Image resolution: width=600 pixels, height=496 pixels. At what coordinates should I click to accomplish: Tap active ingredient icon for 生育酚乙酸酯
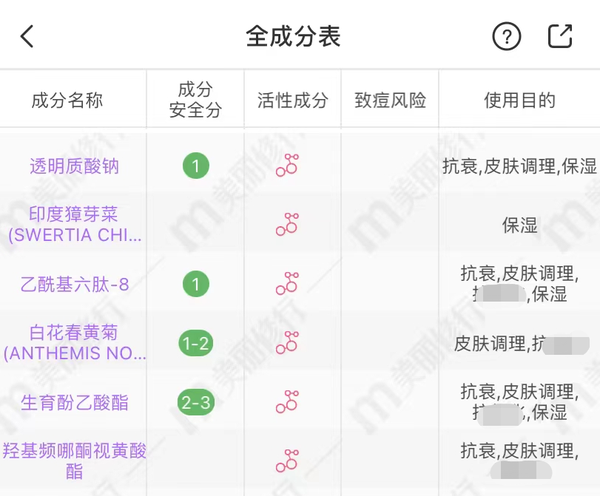[x=288, y=402]
